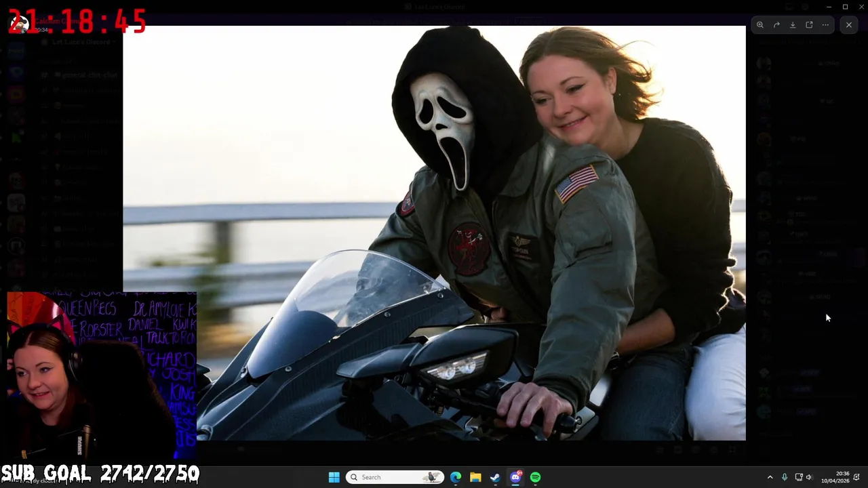868x488 pixels.
Task: Open image in browser icon
Action: (809, 25)
